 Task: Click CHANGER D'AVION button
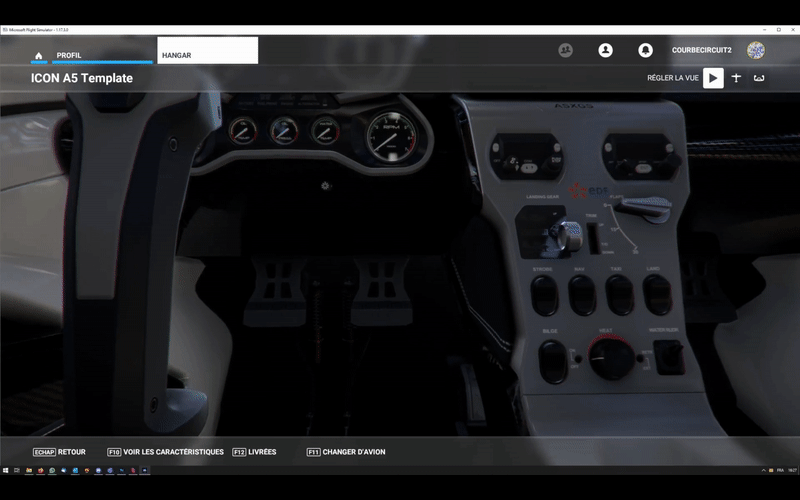(346, 452)
